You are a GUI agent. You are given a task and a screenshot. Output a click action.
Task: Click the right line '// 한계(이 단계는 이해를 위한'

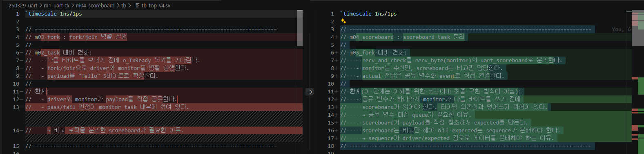point(431,91)
